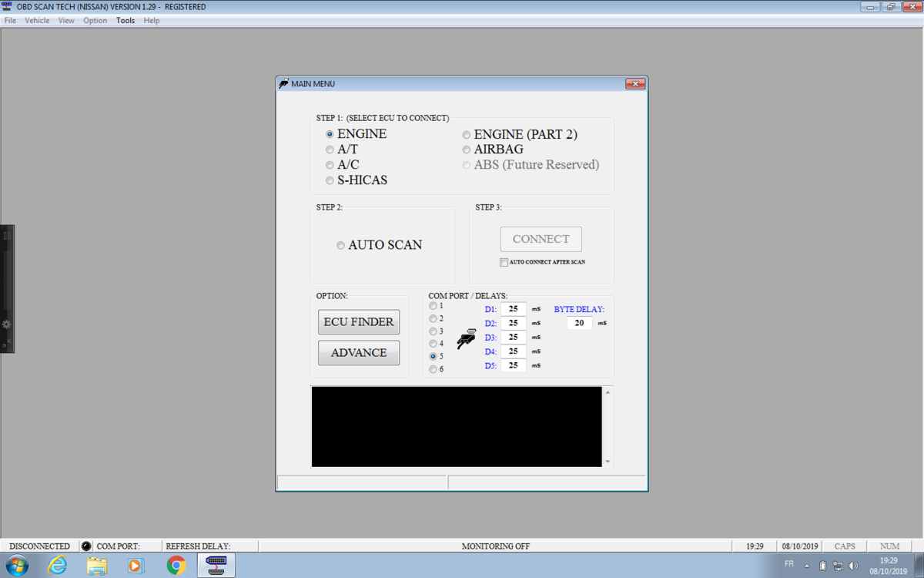Select COM port 6

click(x=433, y=369)
